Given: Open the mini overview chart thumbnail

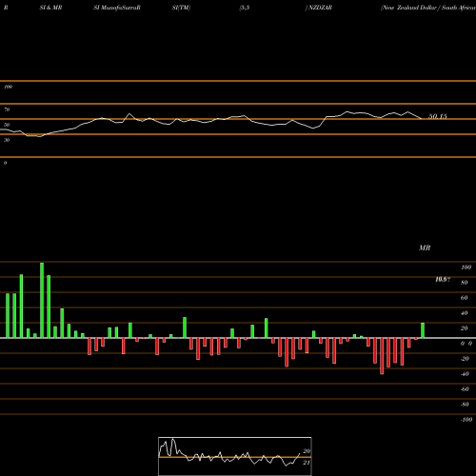Looking at the screenshot, I should point(235,456).
